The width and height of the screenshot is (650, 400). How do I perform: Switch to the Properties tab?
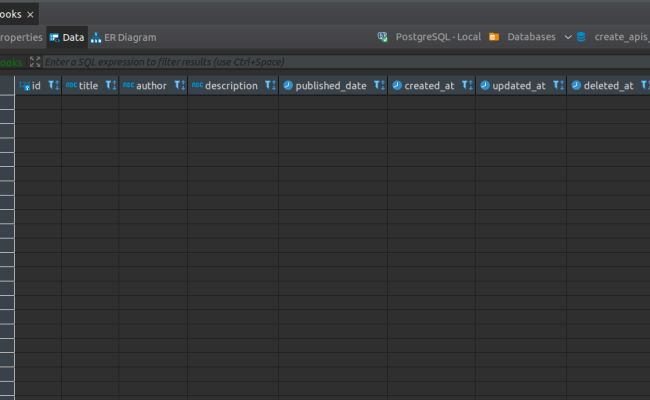coord(21,37)
